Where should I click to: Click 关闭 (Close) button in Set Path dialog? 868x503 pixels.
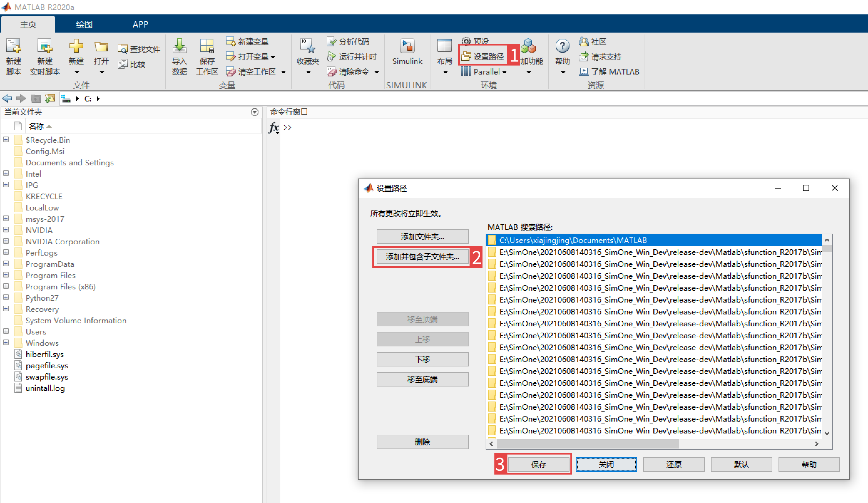[x=606, y=464]
